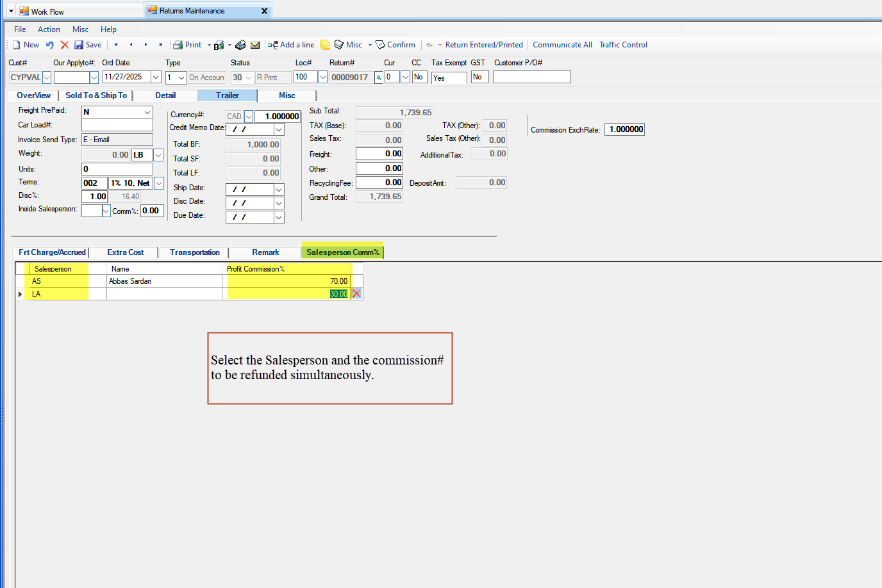Click the red X delete icon
The image size is (882, 588).
click(x=64, y=45)
